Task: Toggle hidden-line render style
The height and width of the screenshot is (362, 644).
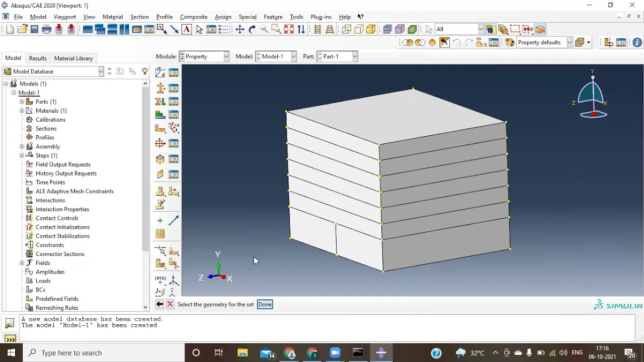Action: click(359, 30)
